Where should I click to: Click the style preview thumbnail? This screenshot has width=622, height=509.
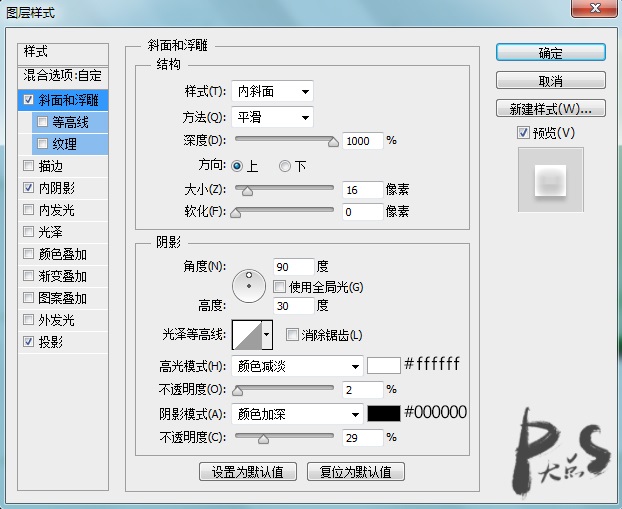pyautogui.click(x=551, y=180)
